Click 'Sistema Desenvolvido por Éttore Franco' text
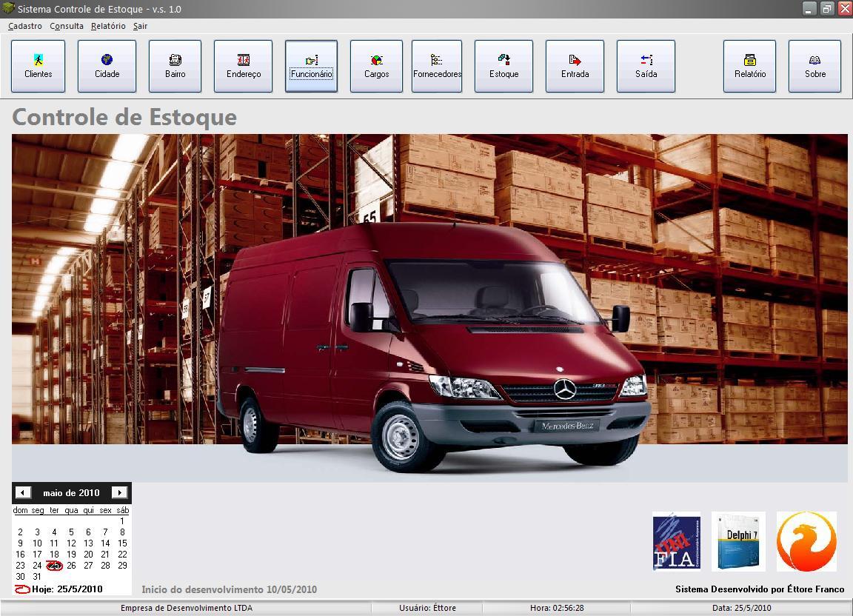853x616 pixels. pos(760,589)
